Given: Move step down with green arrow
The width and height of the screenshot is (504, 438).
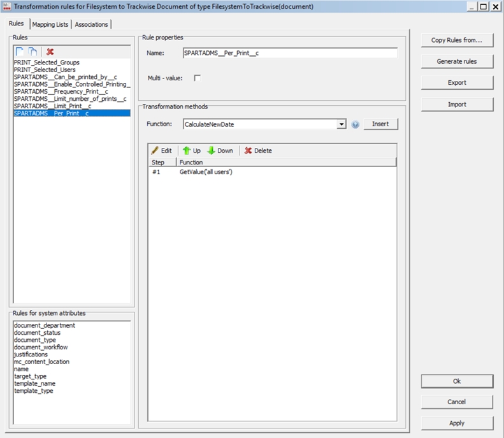Looking at the screenshot, I should click(x=220, y=150).
